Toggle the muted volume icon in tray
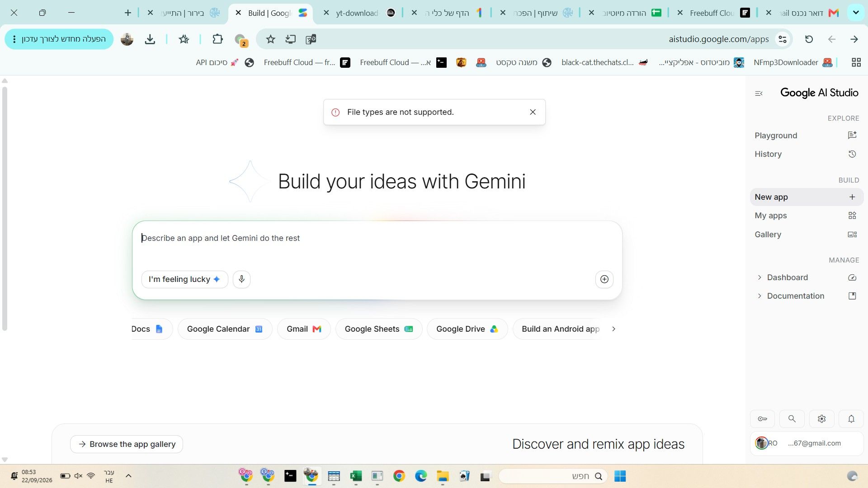 tap(78, 476)
